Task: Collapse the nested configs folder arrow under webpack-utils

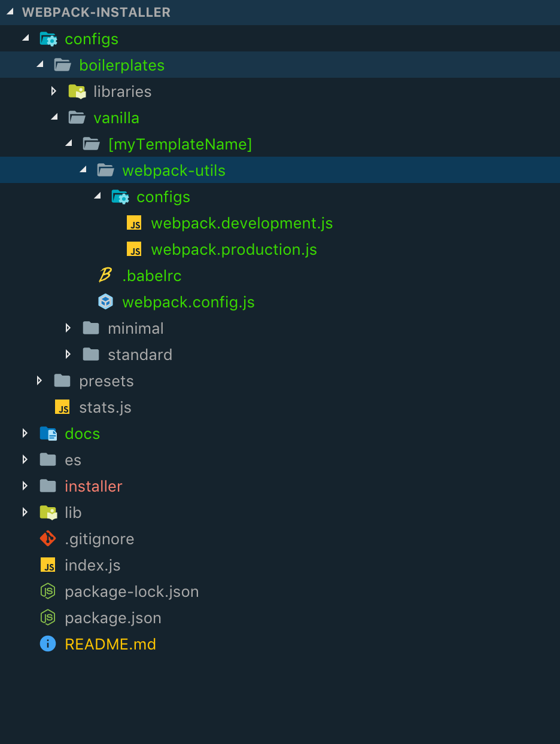Action: point(97,196)
